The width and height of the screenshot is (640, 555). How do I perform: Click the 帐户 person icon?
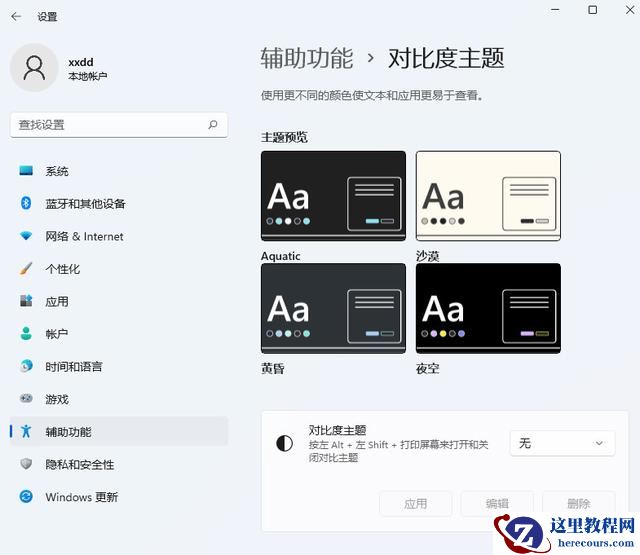26,333
